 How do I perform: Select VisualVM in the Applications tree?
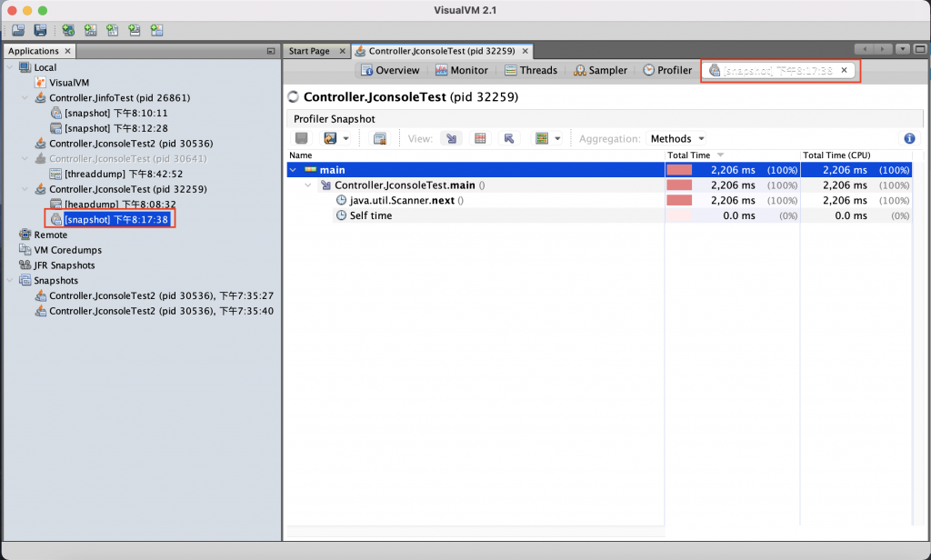69,83
